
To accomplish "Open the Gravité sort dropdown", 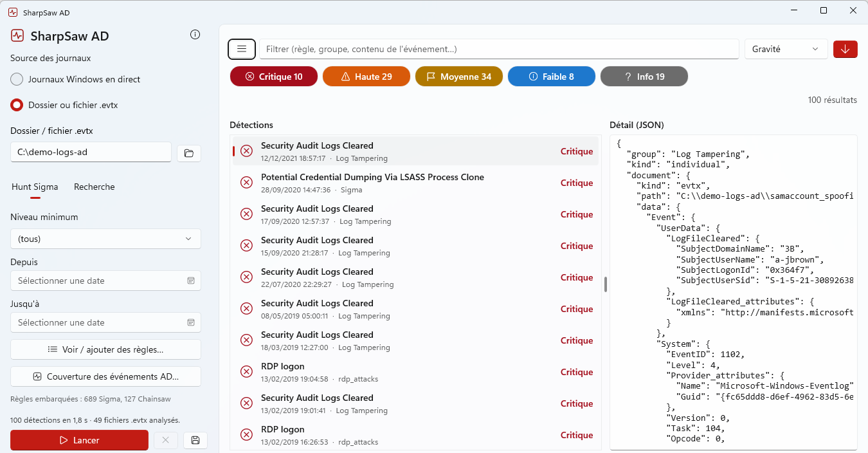I will pyautogui.click(x=786, y=49).
